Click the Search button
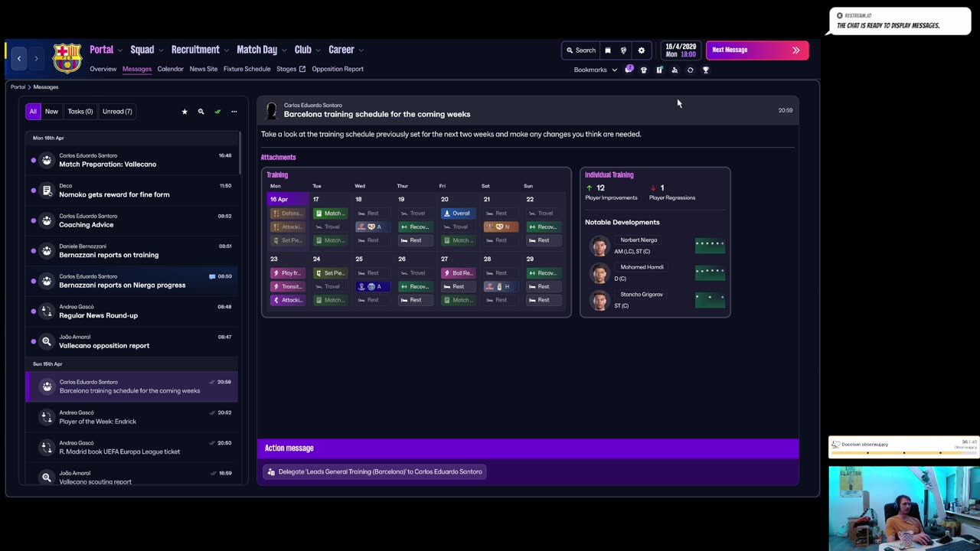This screenshot has height=551, width=980. [581, 51]
